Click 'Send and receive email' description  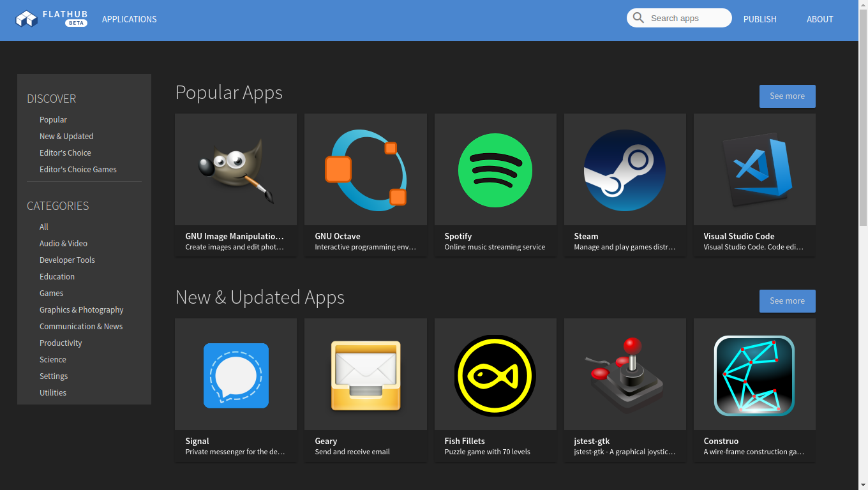click(352, 452)
